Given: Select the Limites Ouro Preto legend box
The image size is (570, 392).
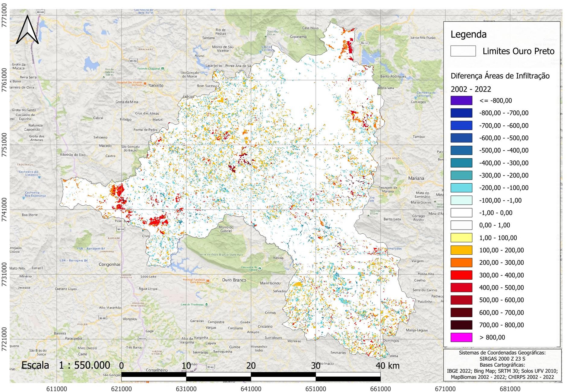Looking at the screenshot, I should pyautogui.click(x=463, y=51).
